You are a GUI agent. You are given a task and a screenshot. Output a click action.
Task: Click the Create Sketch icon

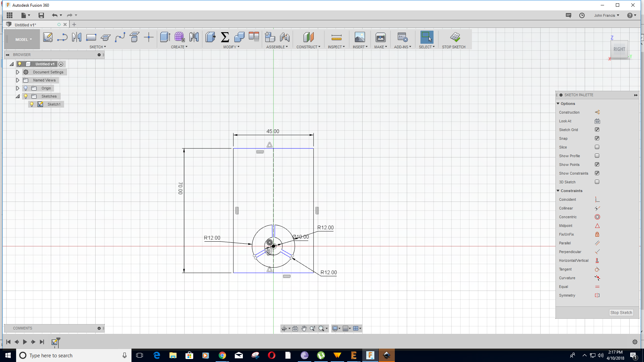click(x=48, y=37)
